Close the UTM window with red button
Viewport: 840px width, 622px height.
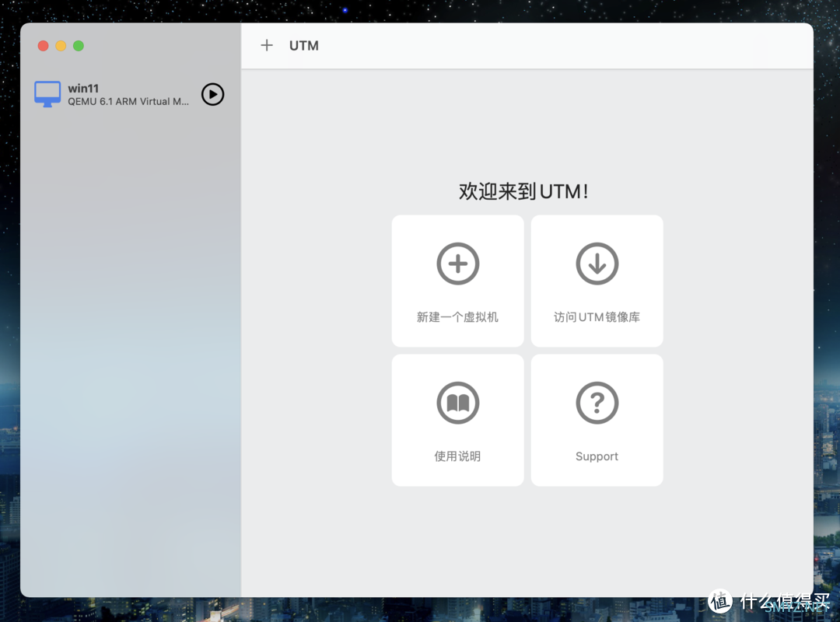coord(44,46)
